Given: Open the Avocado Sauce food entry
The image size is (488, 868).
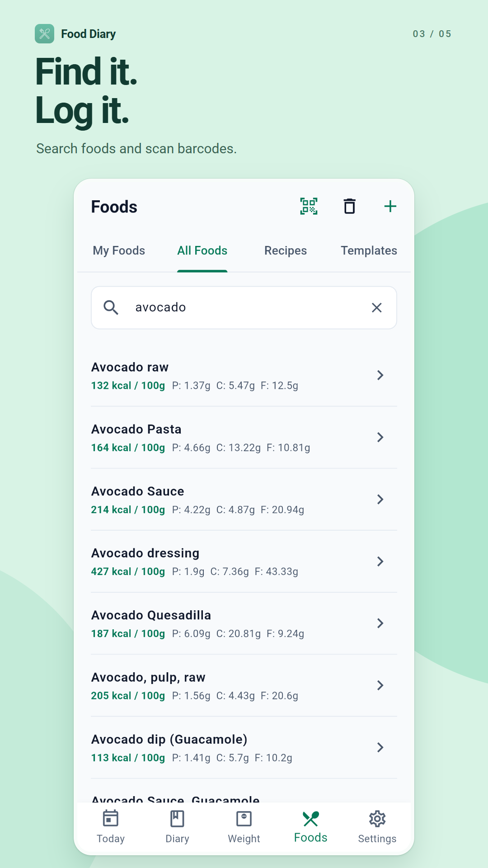Looking at the screenshot, I should click(x=244, y=500).
